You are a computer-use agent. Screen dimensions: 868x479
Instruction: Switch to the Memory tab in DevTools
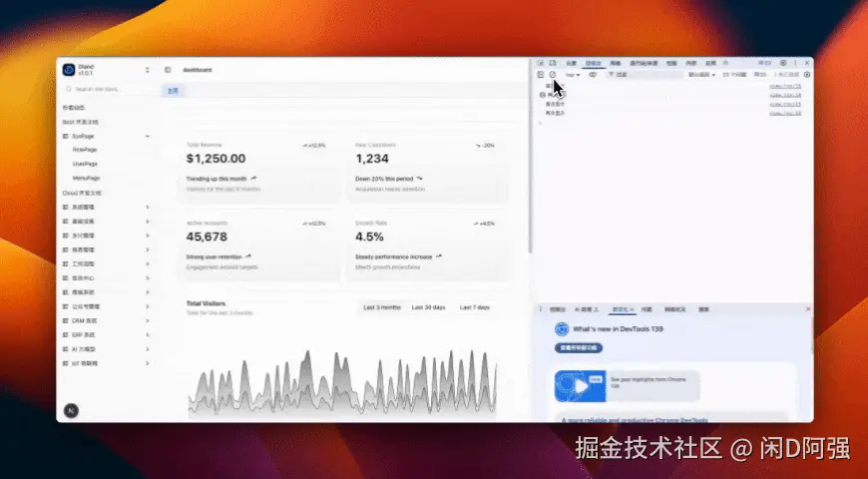(690, 63)
